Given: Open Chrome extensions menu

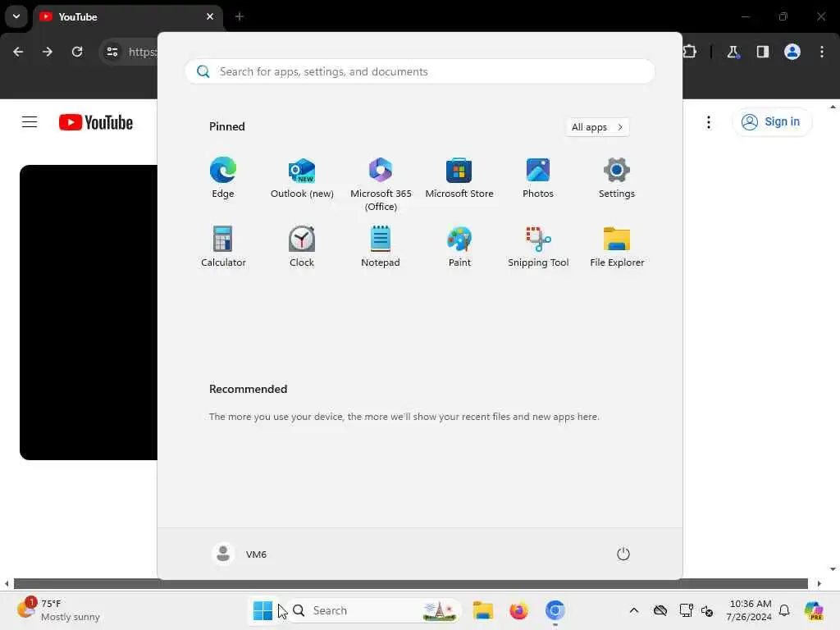Looking at the screenshot, I should (690, 52).
